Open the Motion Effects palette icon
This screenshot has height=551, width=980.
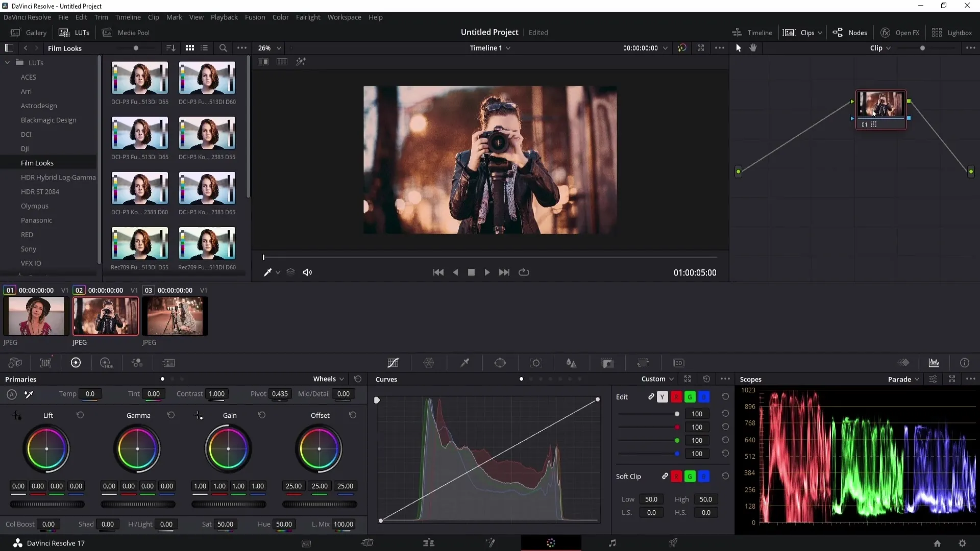[x=168, y=363]
